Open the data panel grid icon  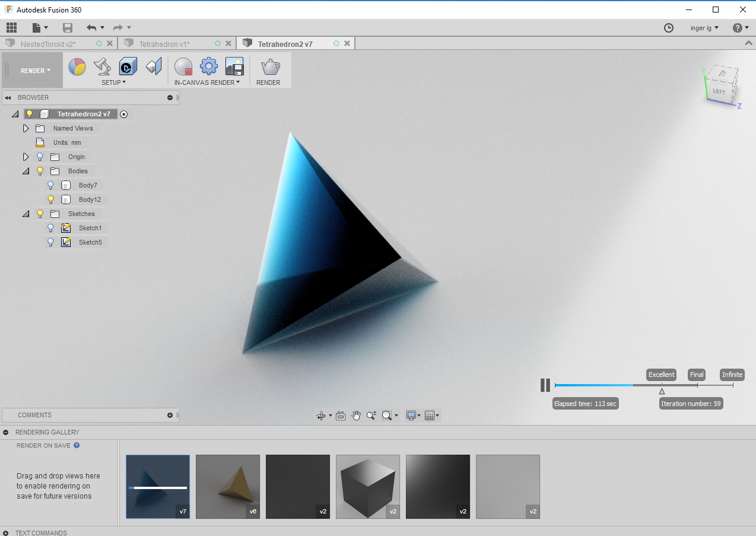(x=11, y=27)
